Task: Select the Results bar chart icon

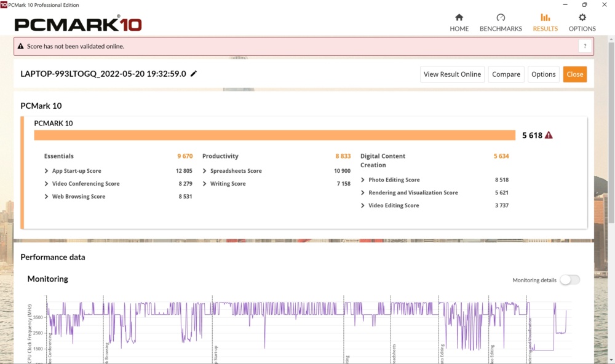Action: (545, 17)
